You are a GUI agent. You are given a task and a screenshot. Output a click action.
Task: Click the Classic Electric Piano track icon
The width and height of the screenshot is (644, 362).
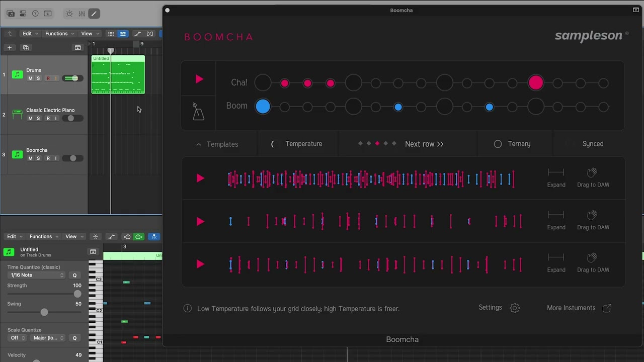[18, 114]
